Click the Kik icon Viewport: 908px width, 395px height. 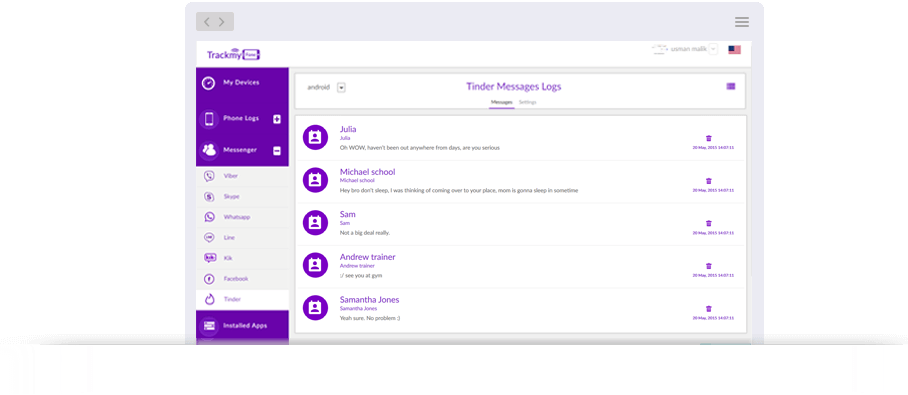click(210, 258)
